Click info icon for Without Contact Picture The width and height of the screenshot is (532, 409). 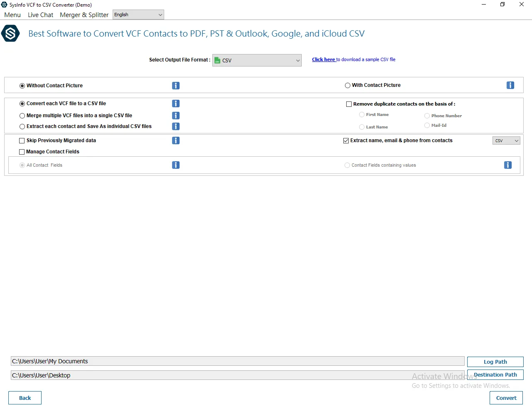click(x=176, y=86)
